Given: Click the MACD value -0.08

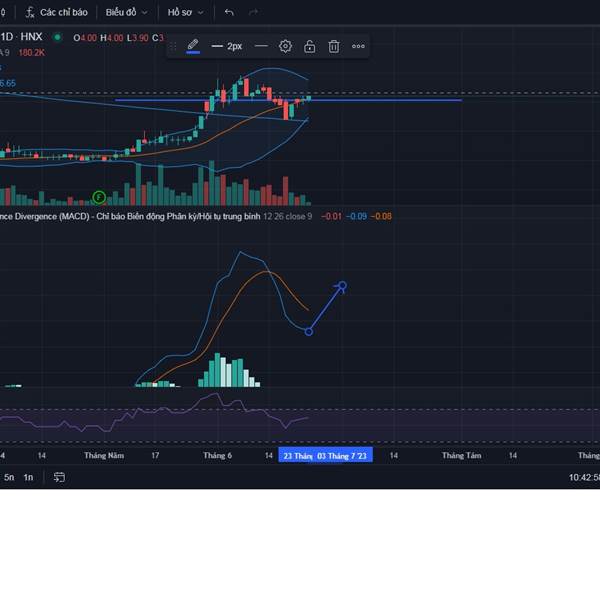Looking at the screenshot, I should (381, 217).
